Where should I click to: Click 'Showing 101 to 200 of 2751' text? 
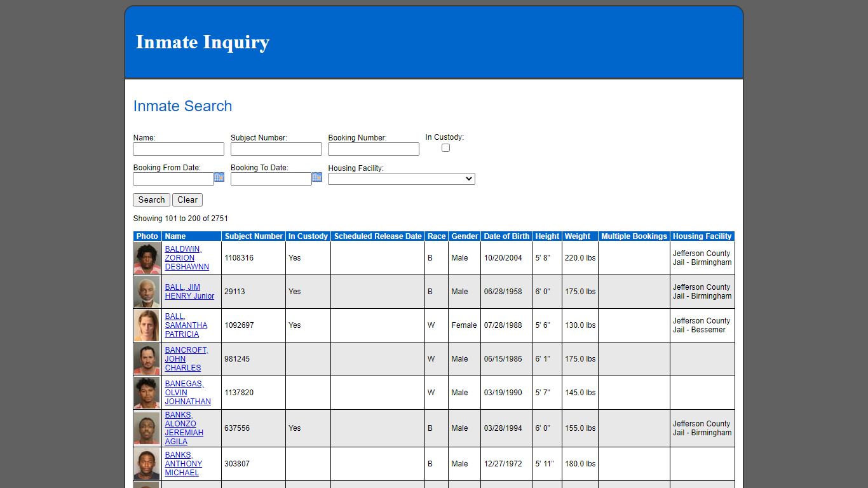tap(180, 219)
